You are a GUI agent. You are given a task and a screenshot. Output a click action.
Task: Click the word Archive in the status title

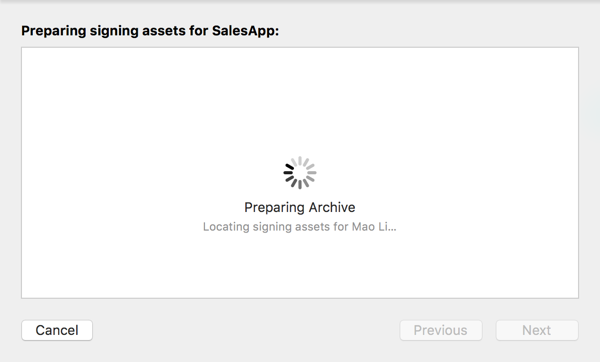pyautogui.click(x=332, y=207)
